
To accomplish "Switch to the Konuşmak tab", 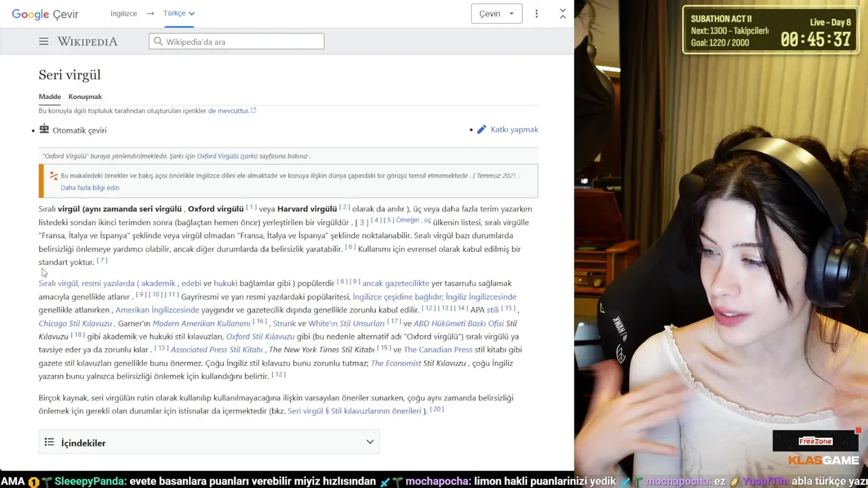I will click(x=85, y=96).
